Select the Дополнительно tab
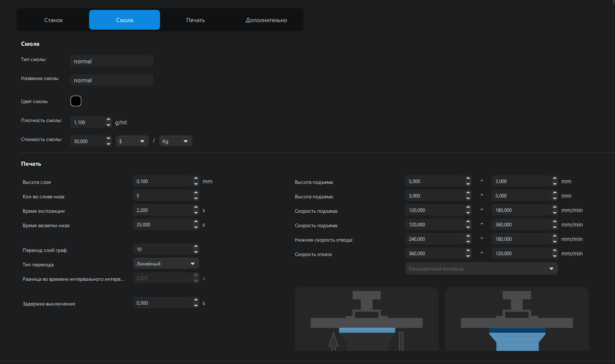The width and height of the screenshot is (615, 364). point(266,20)
